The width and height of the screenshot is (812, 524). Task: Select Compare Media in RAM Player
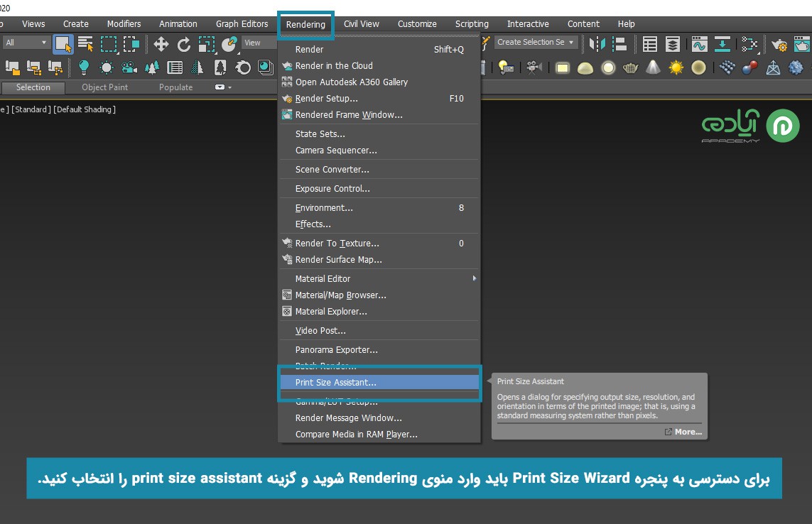379,435
